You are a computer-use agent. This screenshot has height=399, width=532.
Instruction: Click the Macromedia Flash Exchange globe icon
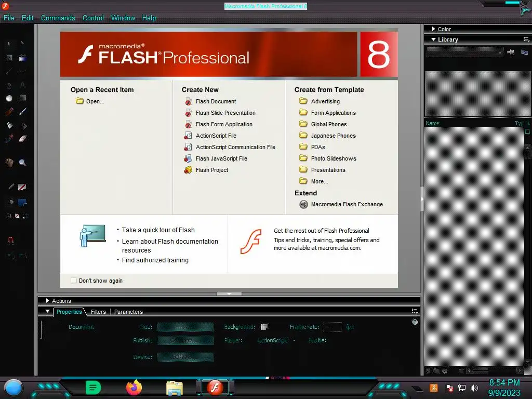[x=303, y=204]
